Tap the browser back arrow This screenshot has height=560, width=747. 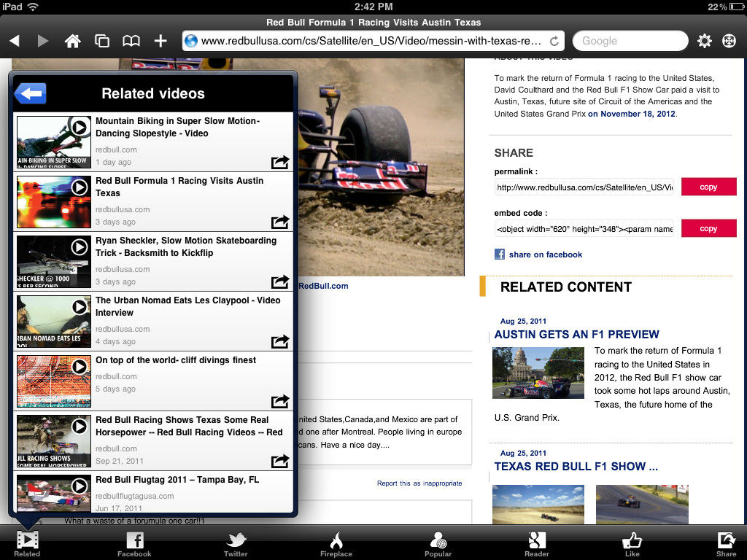[15, 41]
